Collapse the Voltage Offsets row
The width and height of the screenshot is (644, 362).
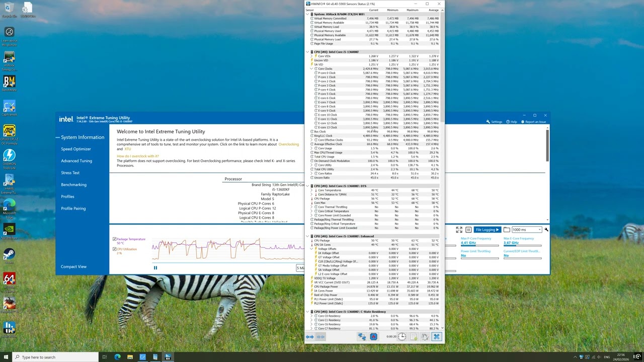click(312, 249)
